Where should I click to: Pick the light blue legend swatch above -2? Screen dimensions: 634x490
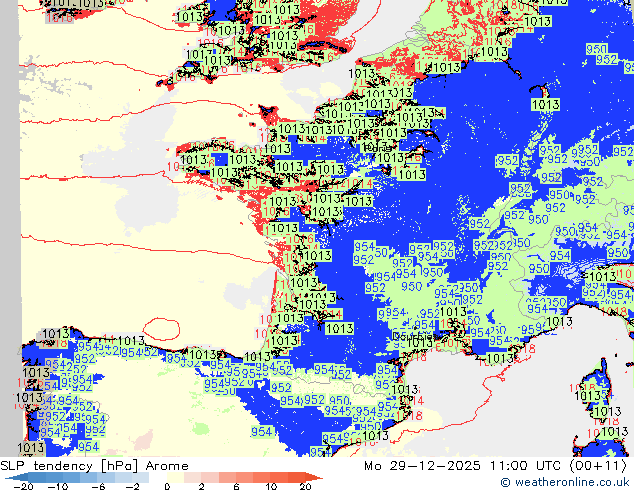[140, 478]
